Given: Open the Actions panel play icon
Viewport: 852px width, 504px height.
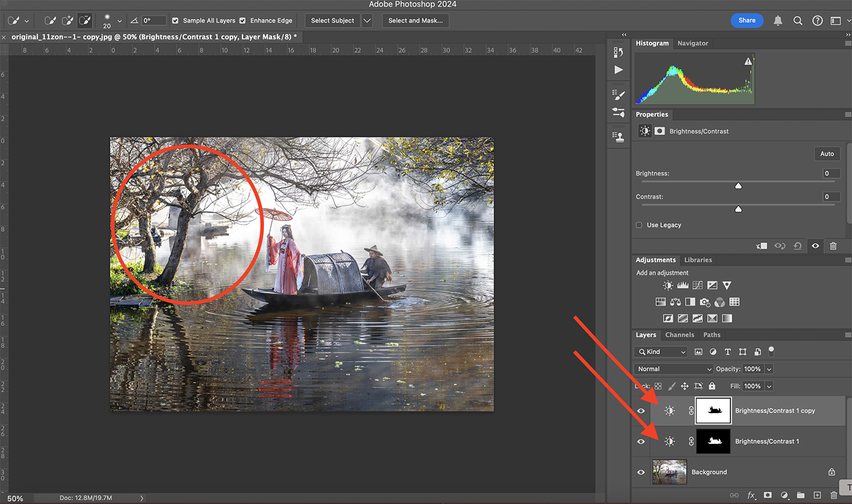Looking at the screenshot, I should [619, 70].
